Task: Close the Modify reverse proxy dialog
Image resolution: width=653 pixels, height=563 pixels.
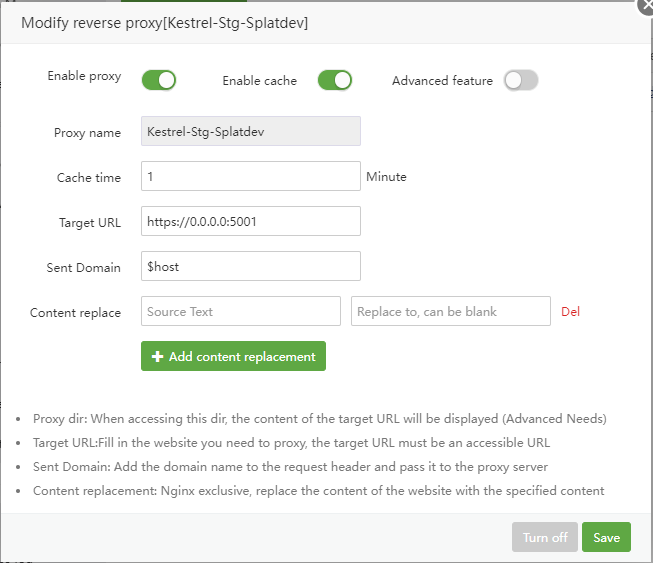Action: click(x=645, y=5)
